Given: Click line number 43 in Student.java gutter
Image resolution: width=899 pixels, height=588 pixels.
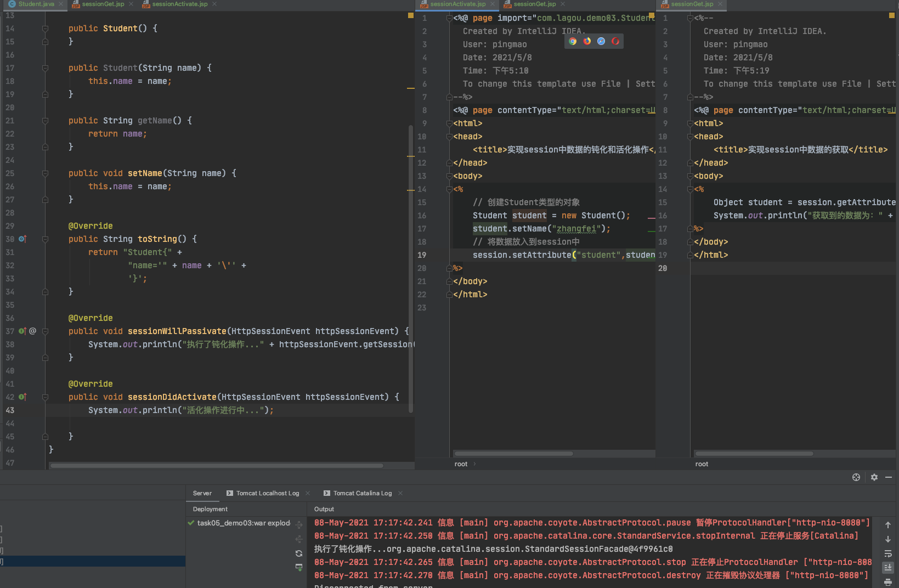Looking at the screenshot, I should click(10, 410).
